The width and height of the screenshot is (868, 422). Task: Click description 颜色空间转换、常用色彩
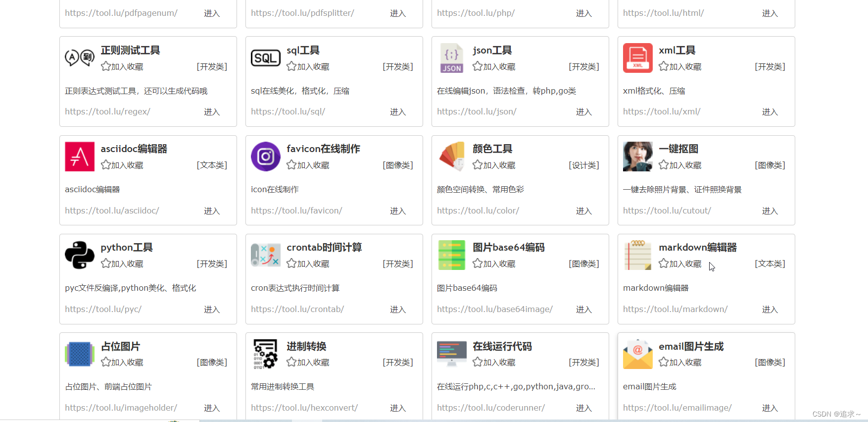481,189
